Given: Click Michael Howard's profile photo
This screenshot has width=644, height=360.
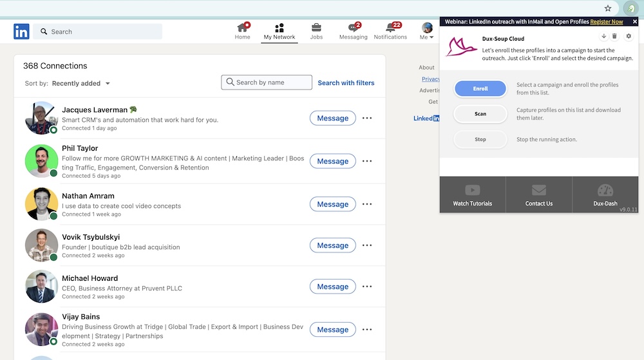Looking at the screenshot, I should (x=41, y=287).
